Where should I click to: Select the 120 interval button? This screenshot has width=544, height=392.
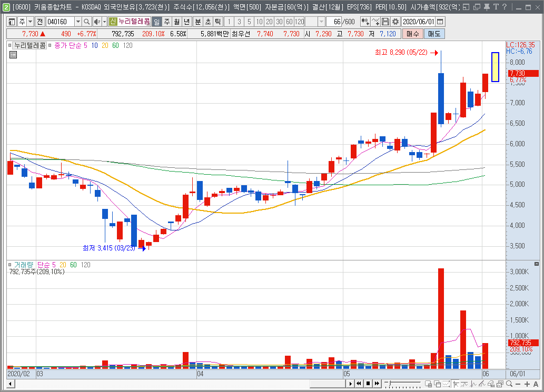click(x=300, y=22)
